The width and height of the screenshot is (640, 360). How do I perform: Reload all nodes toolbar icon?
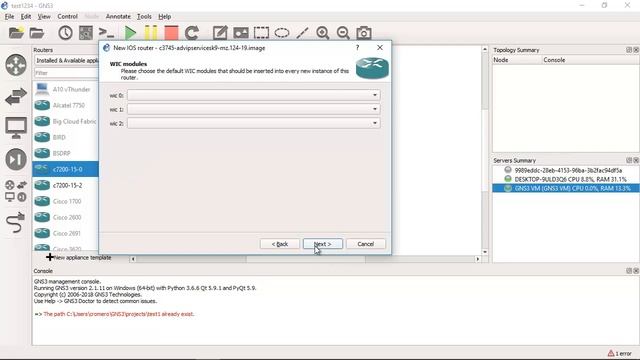pyautogui.click(x=192, y=33)
